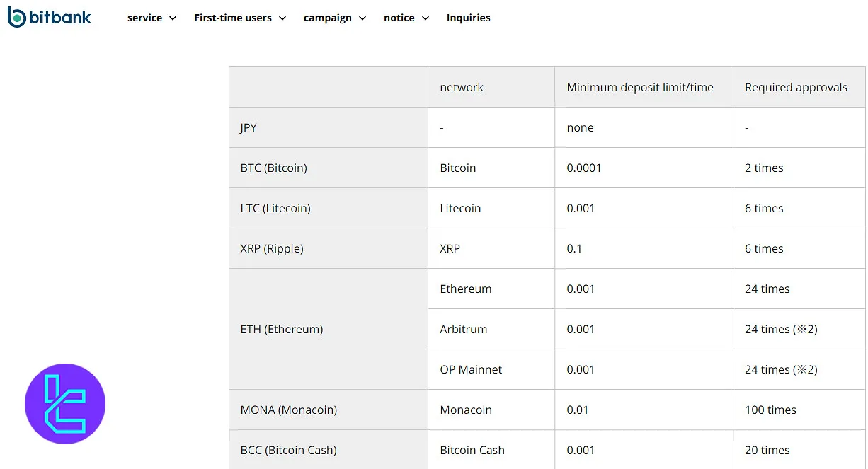
Task: Click the bitbank circular logo icon
Action: [x=16, y=17]
